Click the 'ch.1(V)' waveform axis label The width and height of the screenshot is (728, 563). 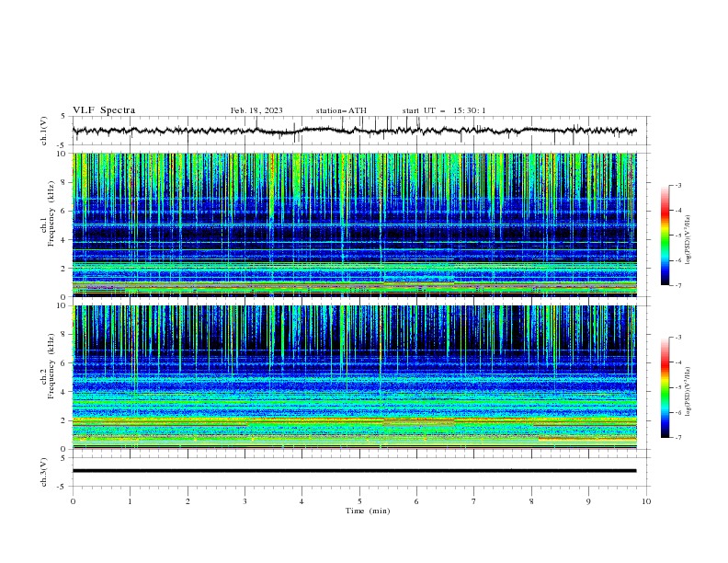pos(44,131)
